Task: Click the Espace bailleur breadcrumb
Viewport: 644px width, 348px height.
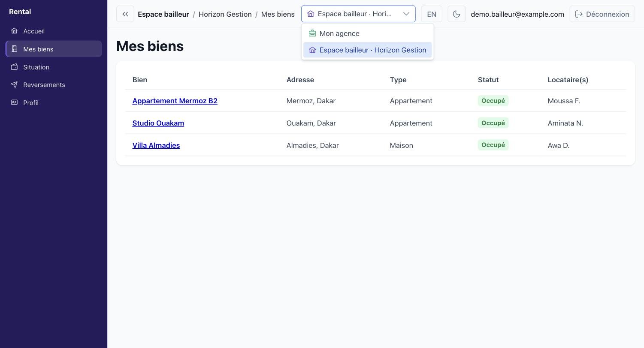Action: (163, 14)
